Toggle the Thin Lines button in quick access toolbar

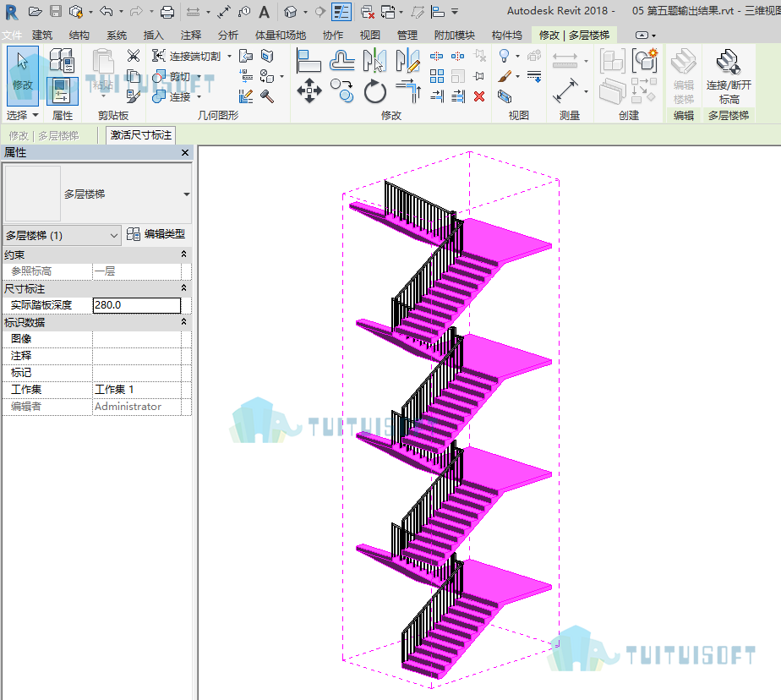tap(341, 12)
